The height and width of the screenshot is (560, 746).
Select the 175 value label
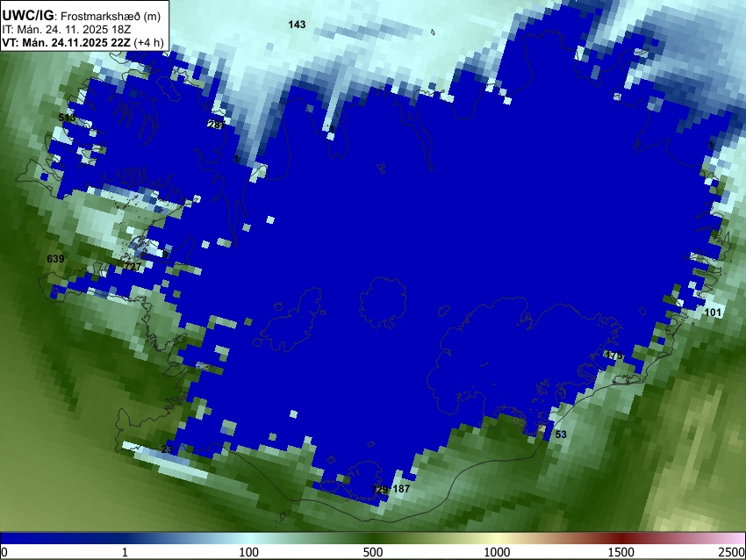click(x=613, y=355)
